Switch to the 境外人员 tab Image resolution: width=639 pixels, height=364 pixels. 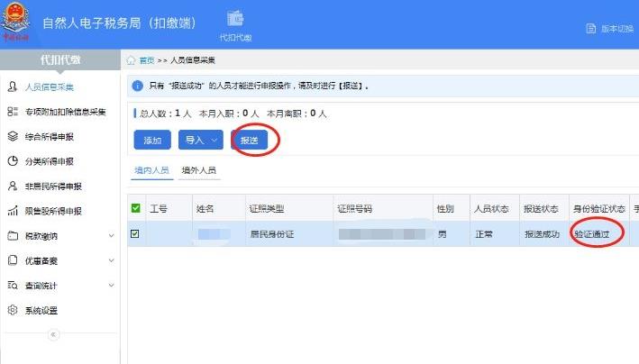pyautogui.click(x=198, y=170)
